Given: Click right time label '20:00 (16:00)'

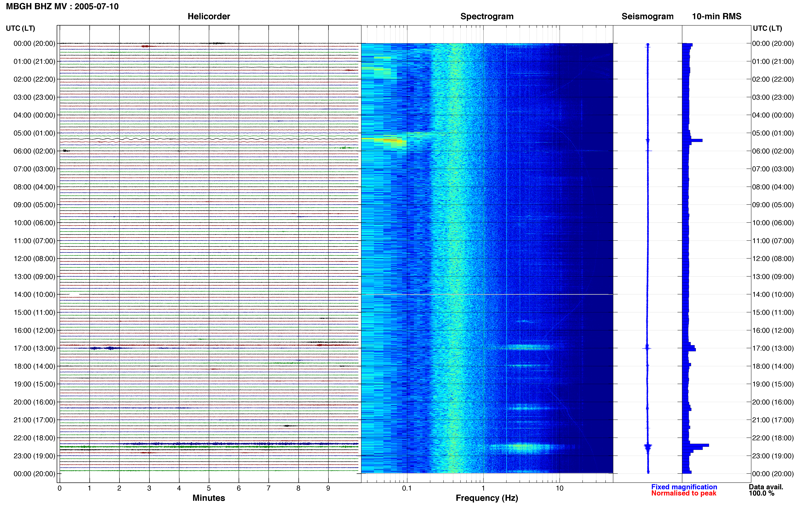Looking at the screenshot, I should (773, 402).
